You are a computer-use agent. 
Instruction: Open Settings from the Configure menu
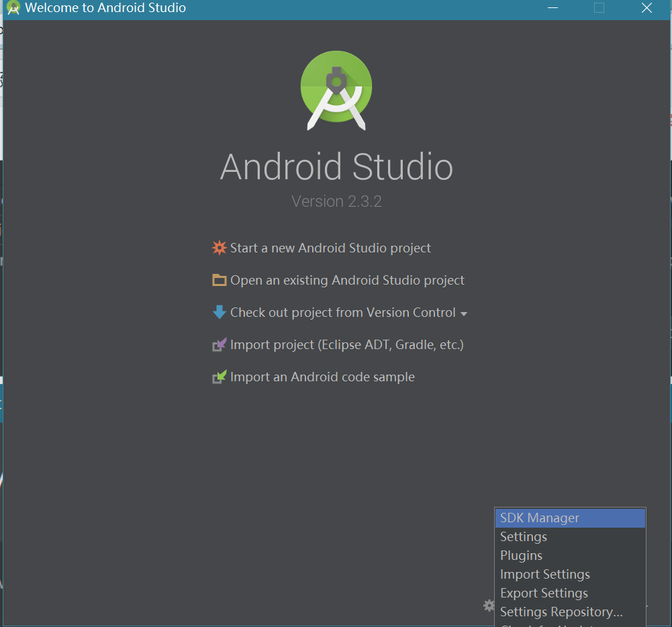523,536
